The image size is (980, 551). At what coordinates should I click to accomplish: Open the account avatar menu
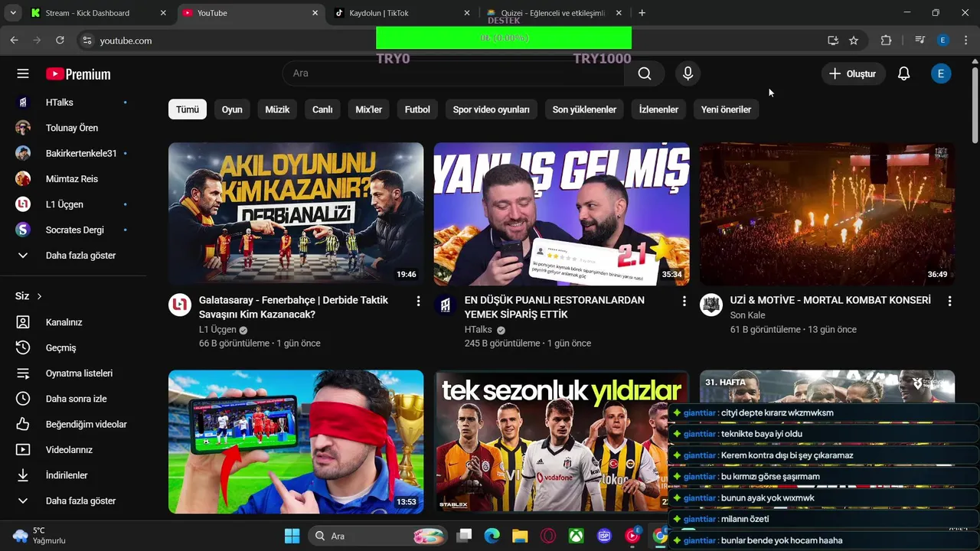point(941,73)
